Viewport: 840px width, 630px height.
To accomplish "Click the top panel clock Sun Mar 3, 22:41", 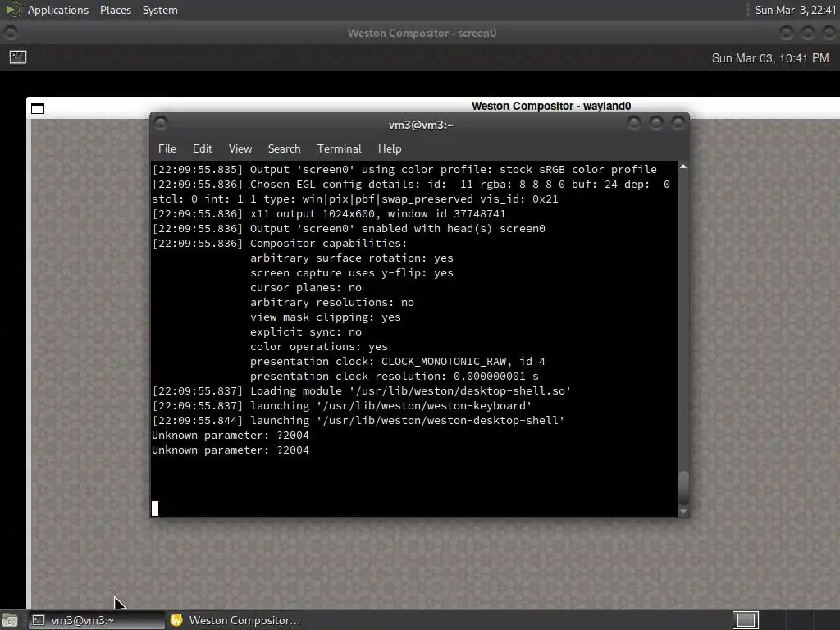I will tap(795, 10).
